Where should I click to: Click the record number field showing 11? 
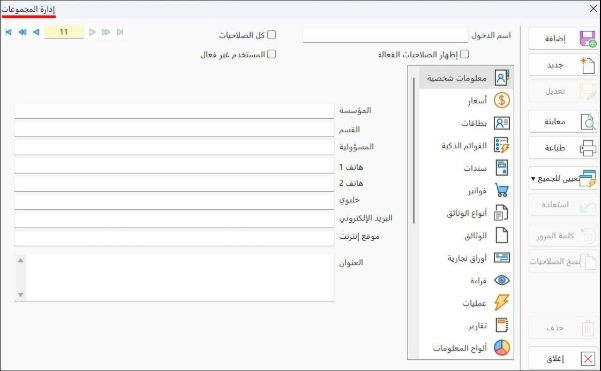click(64, 32)
